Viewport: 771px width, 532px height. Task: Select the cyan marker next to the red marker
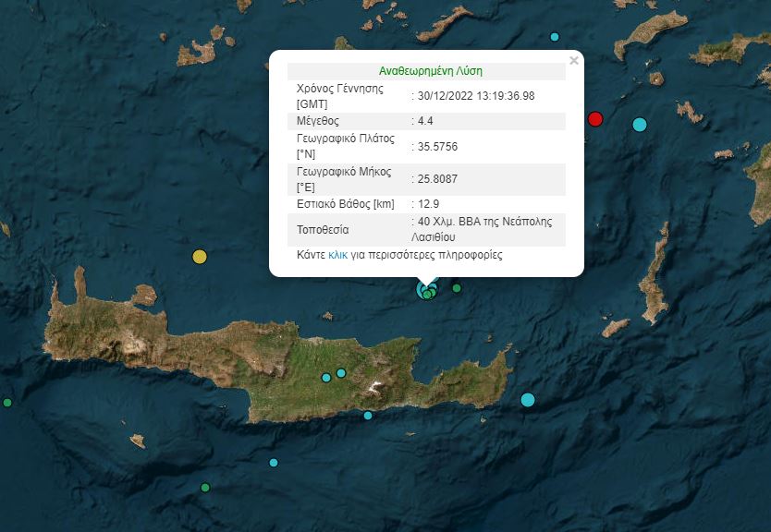click(x=640, y=124)
